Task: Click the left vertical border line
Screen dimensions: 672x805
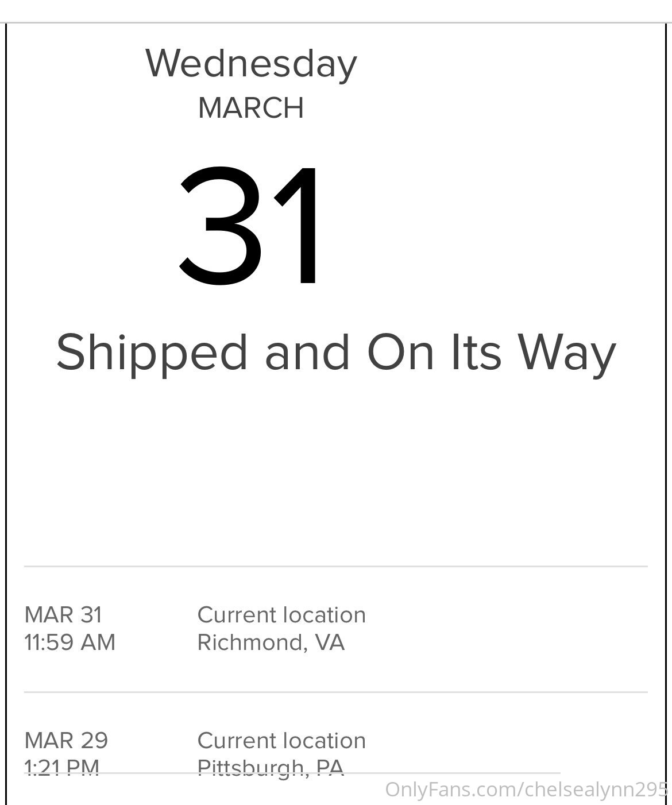Action: coord(6,402)
